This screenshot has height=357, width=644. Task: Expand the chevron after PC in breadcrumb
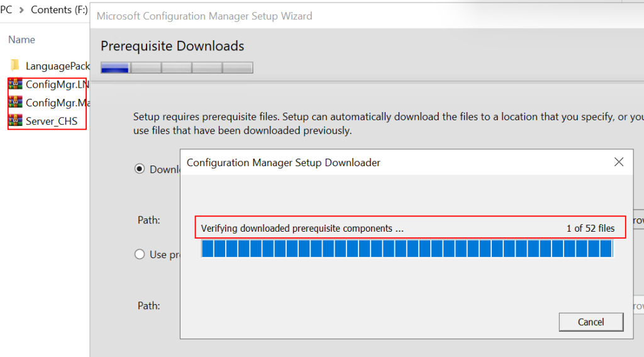click(21, 10)
